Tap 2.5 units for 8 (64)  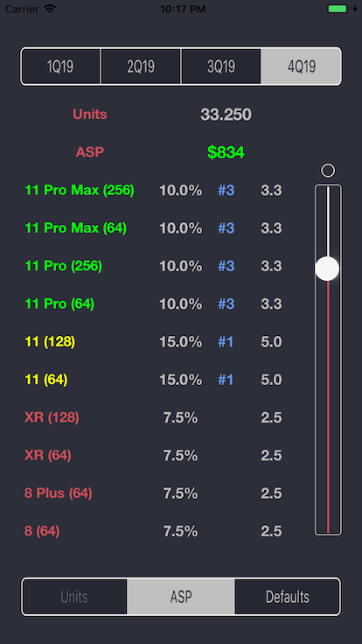pos(271,531)
